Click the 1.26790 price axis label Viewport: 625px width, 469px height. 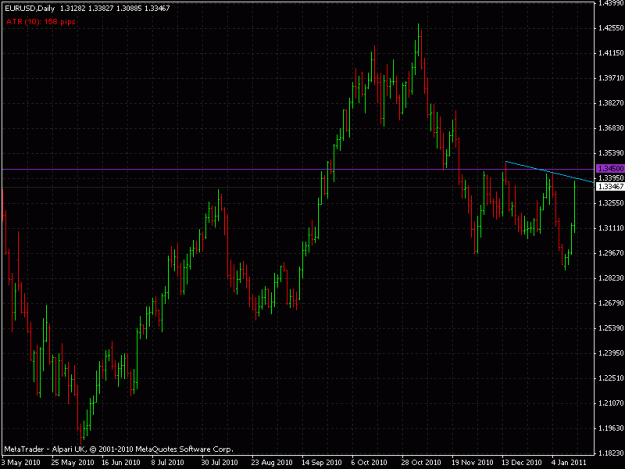(x=611, y=303)
